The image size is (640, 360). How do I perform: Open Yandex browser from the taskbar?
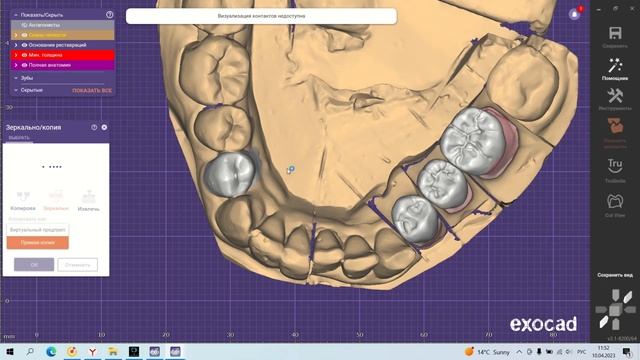point(93,351)
